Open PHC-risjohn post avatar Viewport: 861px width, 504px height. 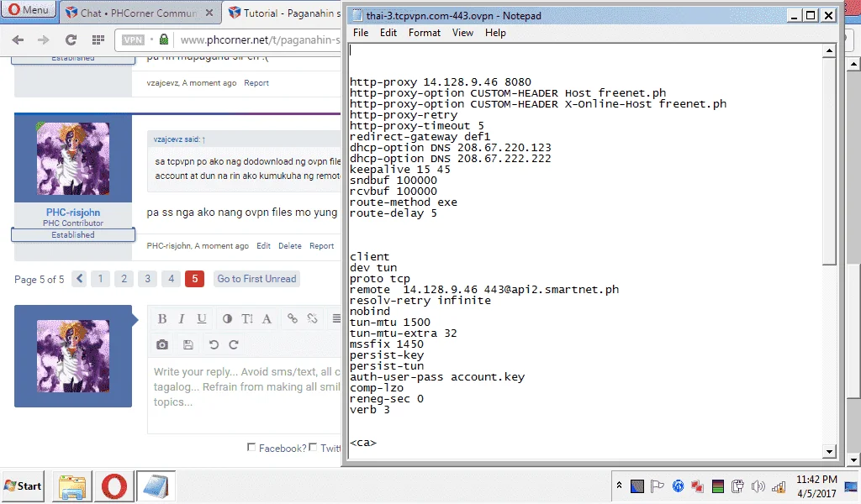(73, 159)
